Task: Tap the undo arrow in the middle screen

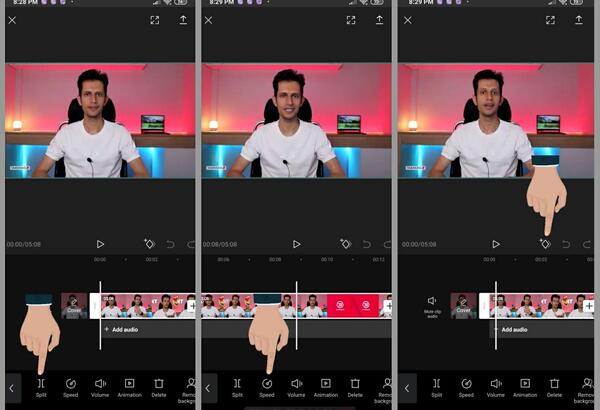Action: click(367, 244)
